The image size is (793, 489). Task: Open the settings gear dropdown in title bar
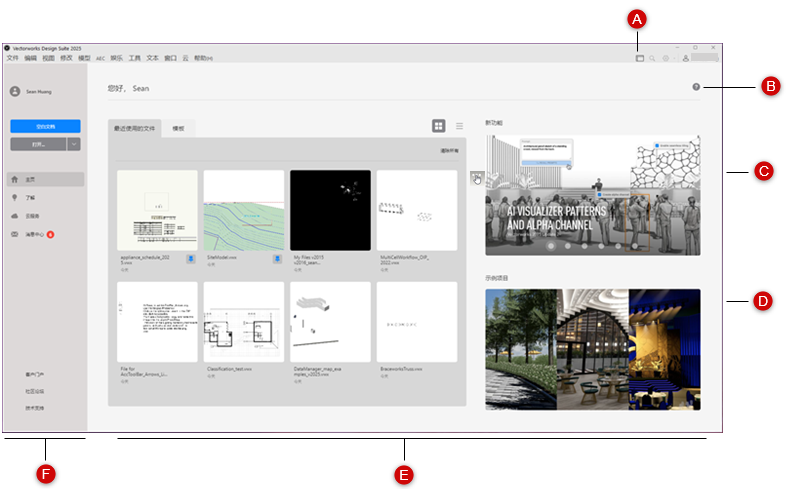pos(668,59)
